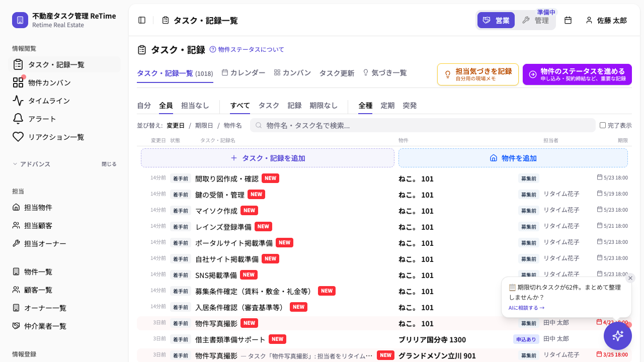Click the ReTime building logo icon
Screen dimensions: 644x362
(20, 20)
